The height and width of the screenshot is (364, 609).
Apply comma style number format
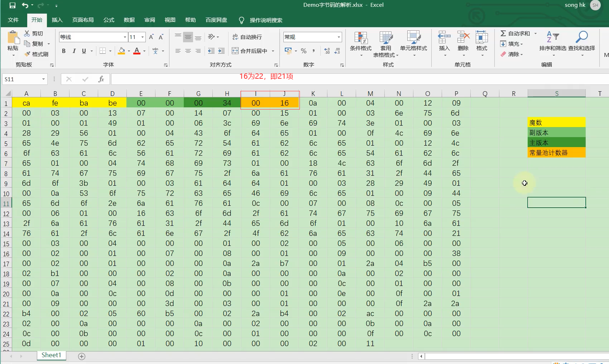313,51
